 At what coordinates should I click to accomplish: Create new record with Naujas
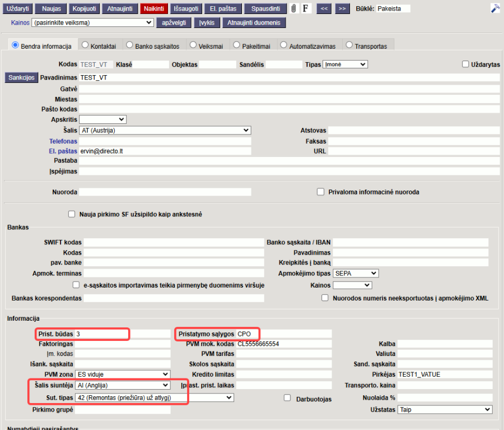(x=52, y=9)
